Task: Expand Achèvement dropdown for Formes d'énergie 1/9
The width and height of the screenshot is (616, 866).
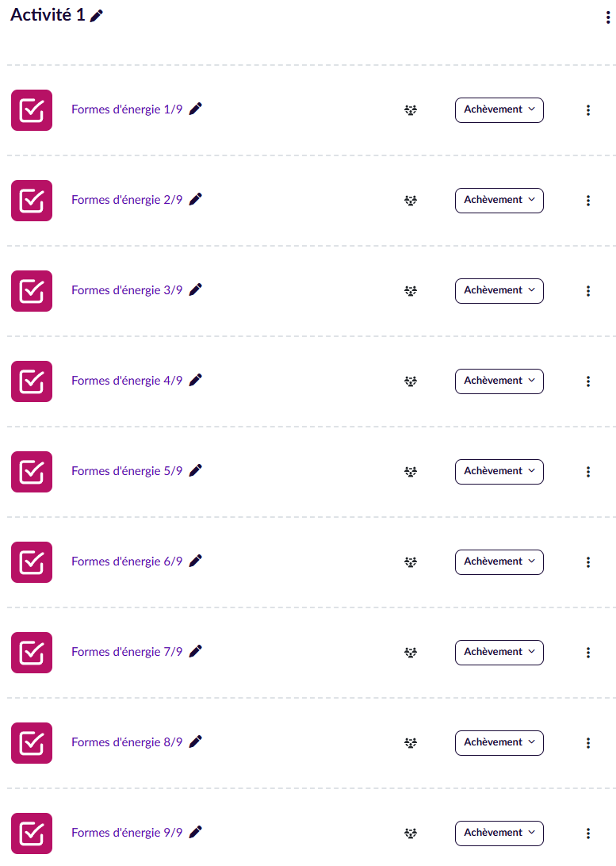Action: 499,110
